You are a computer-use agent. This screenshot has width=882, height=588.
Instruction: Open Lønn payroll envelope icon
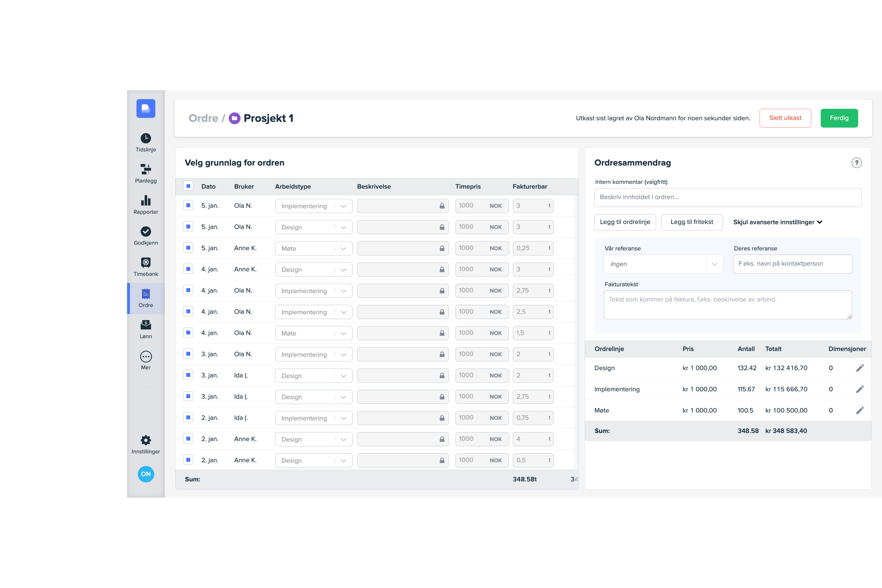(146, 325)
